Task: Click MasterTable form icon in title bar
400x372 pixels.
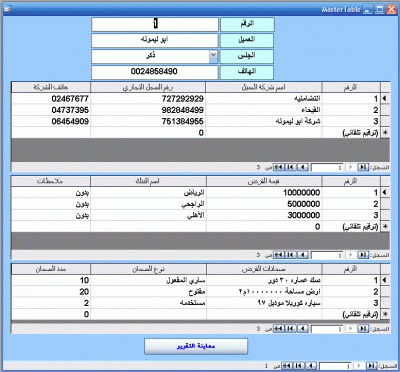Action: [x=8, y=9]
